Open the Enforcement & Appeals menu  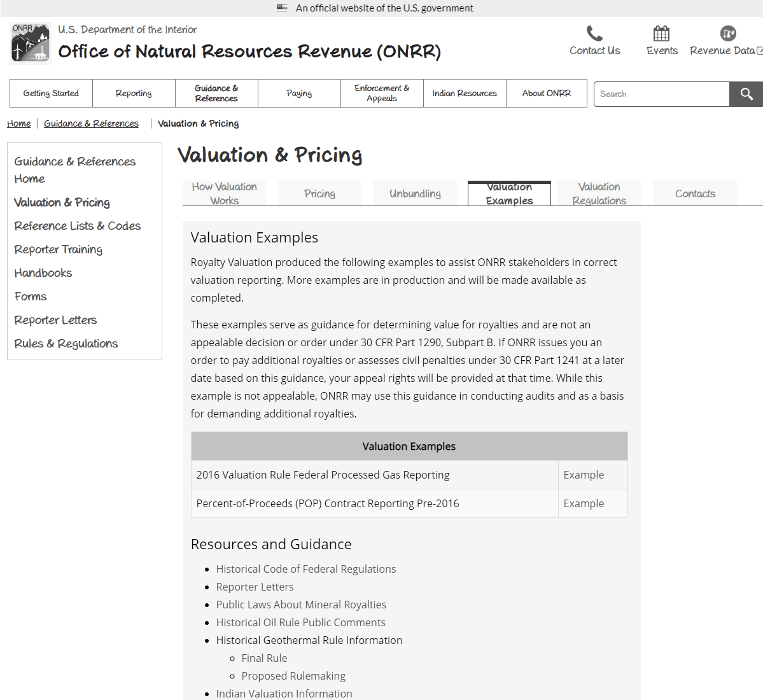coord(382,94)
